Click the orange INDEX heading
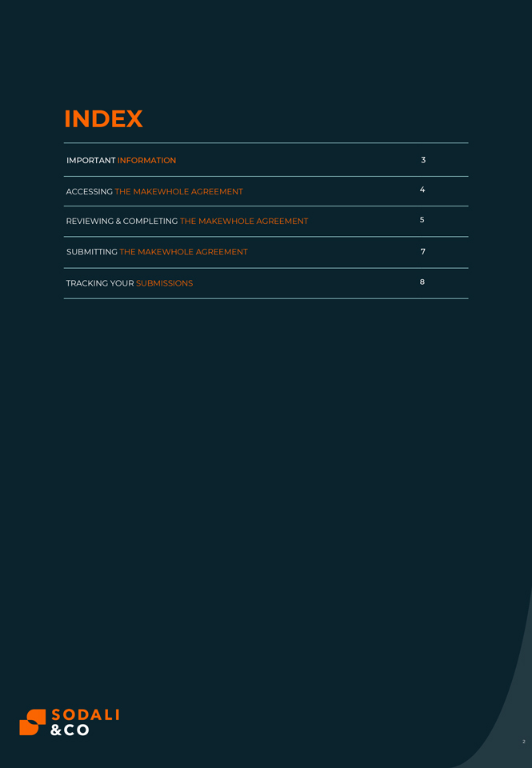The image size is (532, 768). (103, 119)
